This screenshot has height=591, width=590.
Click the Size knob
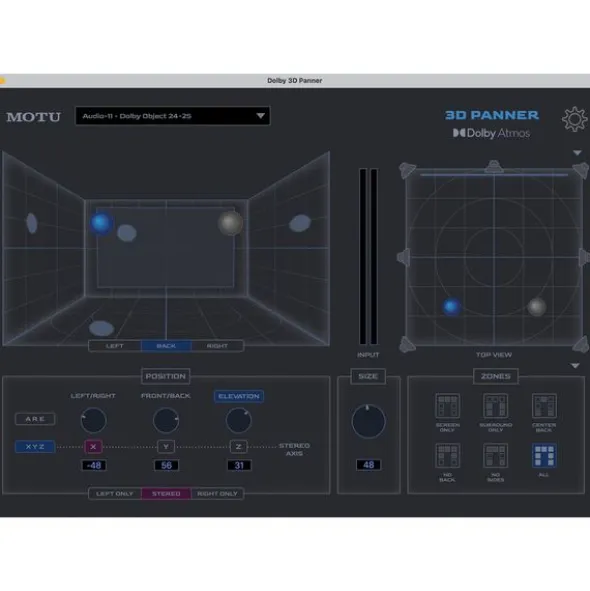[368, 421]
